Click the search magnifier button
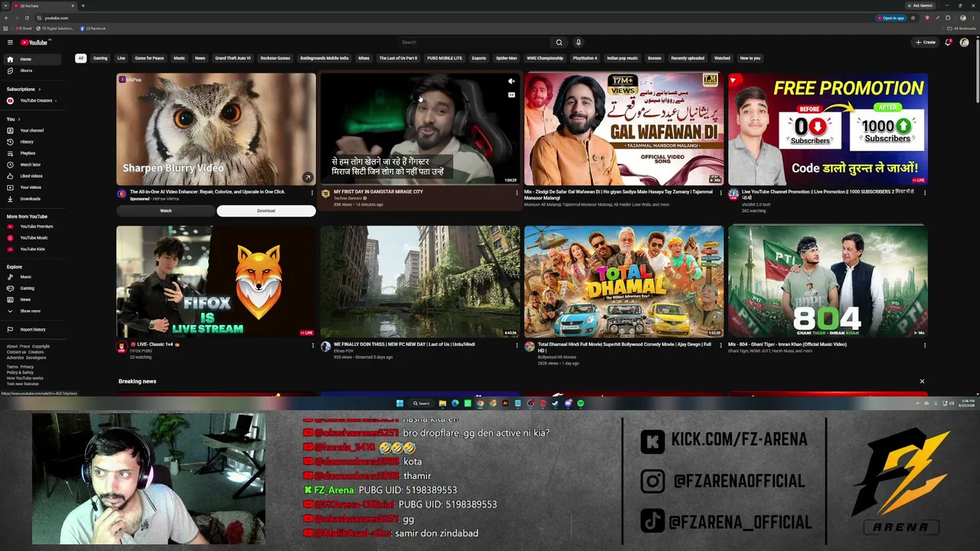Screen dimensions: 980x551 tap(559, 42)
